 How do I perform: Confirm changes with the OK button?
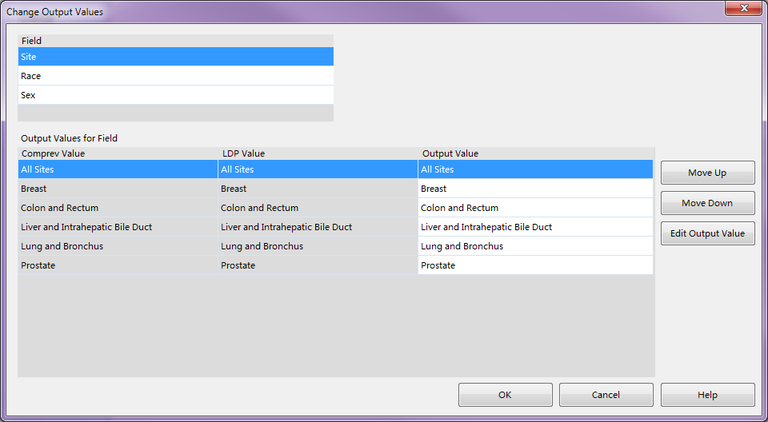(x=505, y=395)
